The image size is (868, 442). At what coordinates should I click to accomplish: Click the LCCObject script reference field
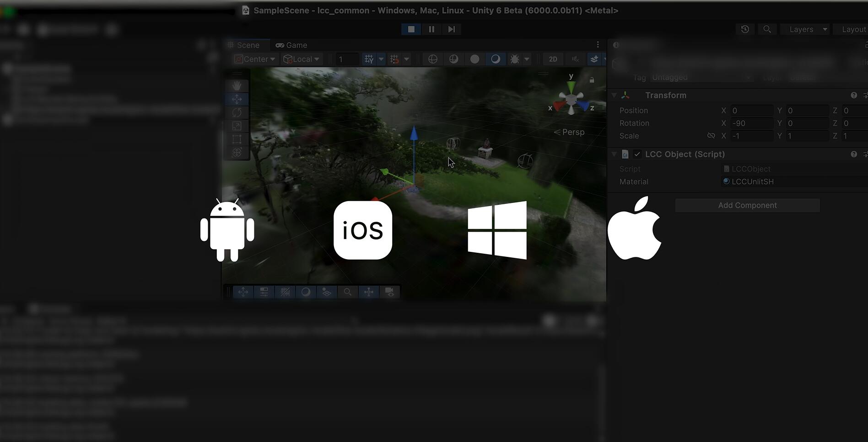click(x=794, y=169)
